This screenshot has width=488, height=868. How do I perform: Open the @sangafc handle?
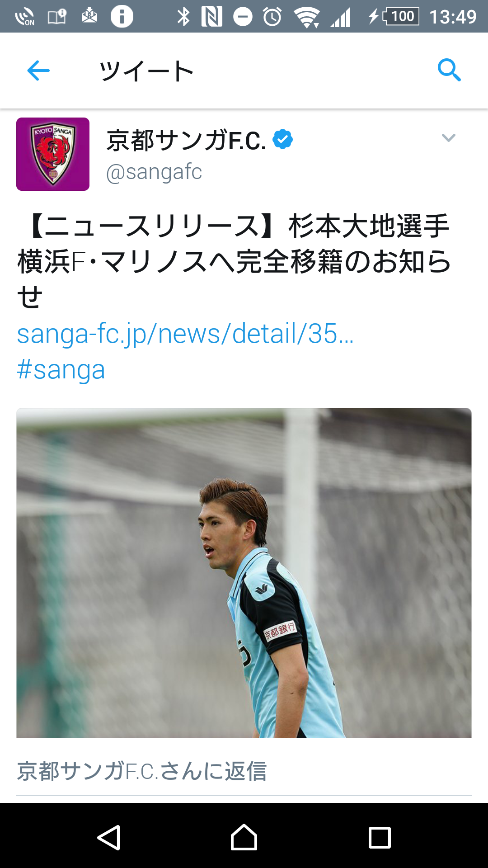(x=154, y=172)
